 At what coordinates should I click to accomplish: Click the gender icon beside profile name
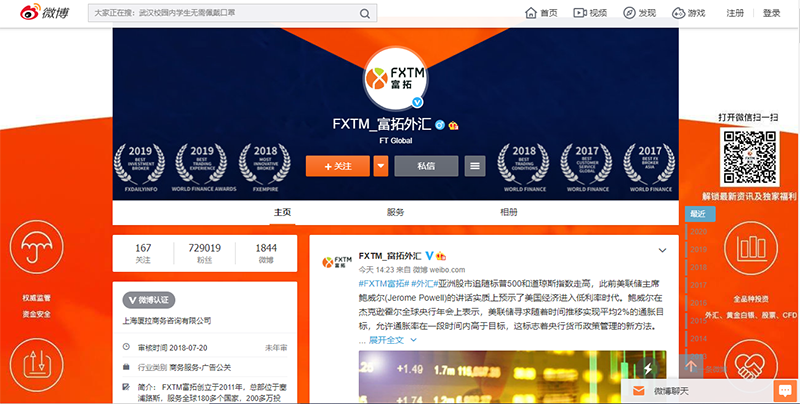pyautogui.click(x=440, y=125)
